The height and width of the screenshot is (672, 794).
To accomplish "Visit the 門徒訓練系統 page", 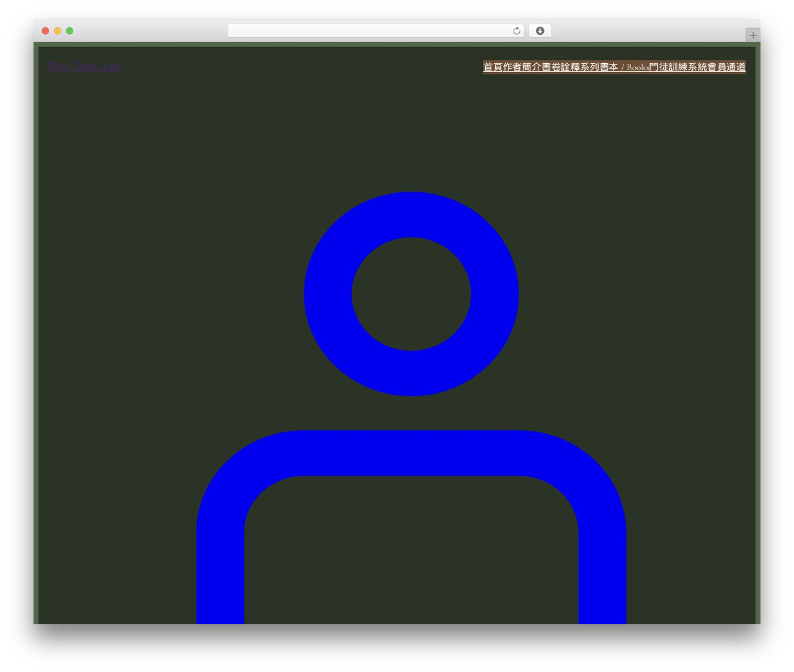I will tap(678, 67).
